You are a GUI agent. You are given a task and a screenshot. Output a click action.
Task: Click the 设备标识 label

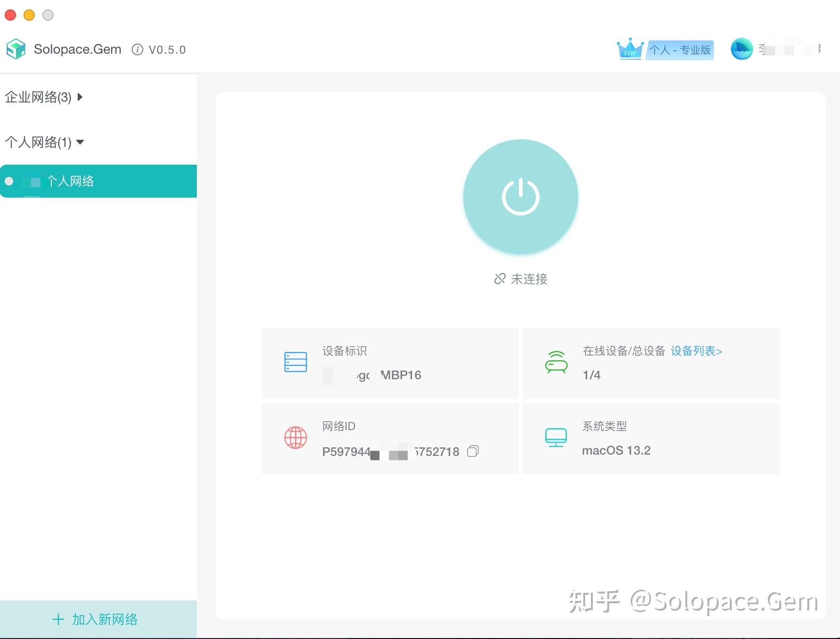345,351
